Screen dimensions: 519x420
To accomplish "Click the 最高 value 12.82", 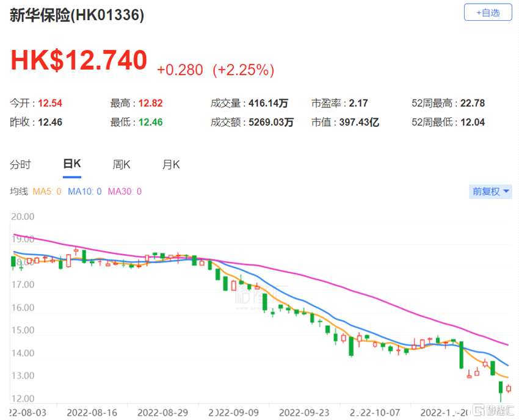I will [151, 103].
